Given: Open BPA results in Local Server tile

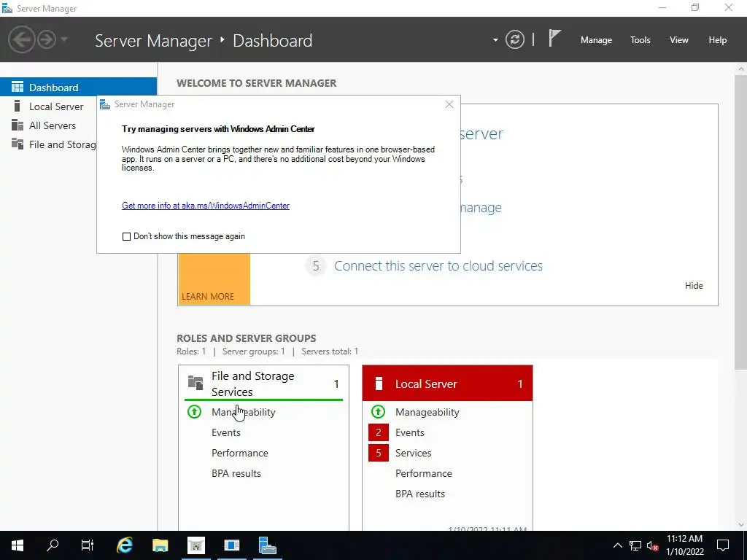Looking at the screenshot, I should tap(419, 494).
